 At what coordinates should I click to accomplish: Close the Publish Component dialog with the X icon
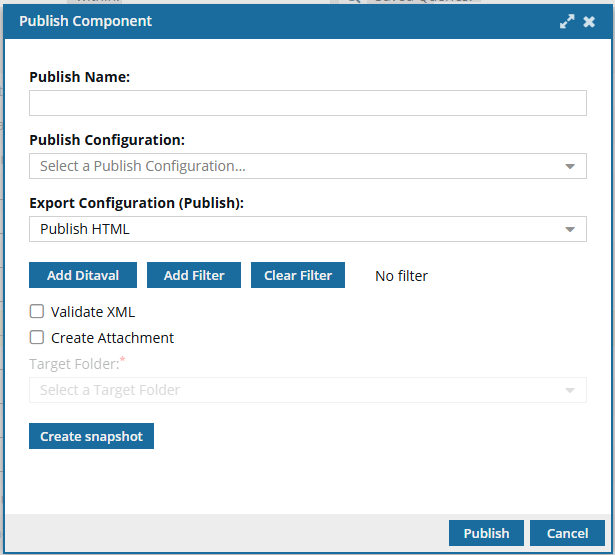click(x=589, y=22)
